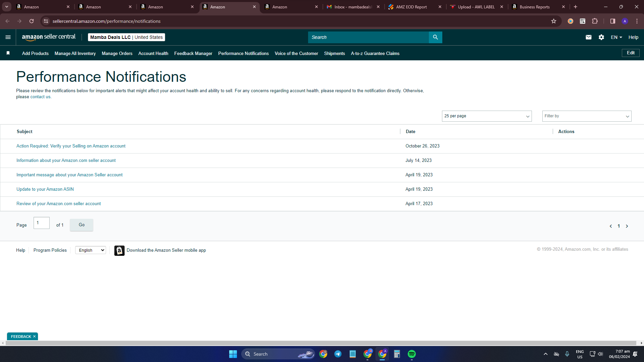The image size is (644, 362).
Task: Click the Amazon Seller mobile app icon
Action: [x=119, y=250]
